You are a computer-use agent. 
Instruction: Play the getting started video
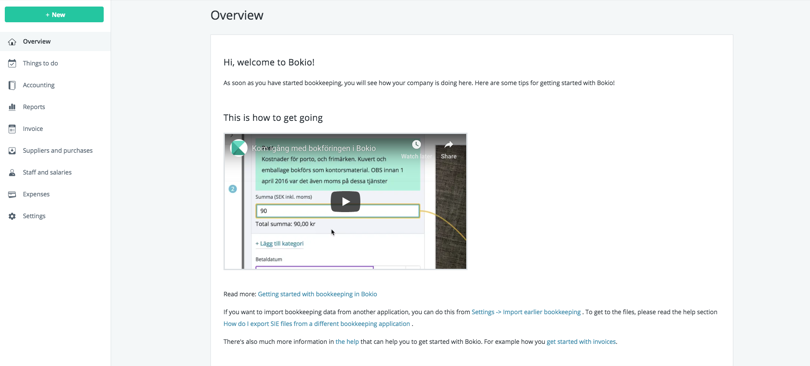[345, 202]
